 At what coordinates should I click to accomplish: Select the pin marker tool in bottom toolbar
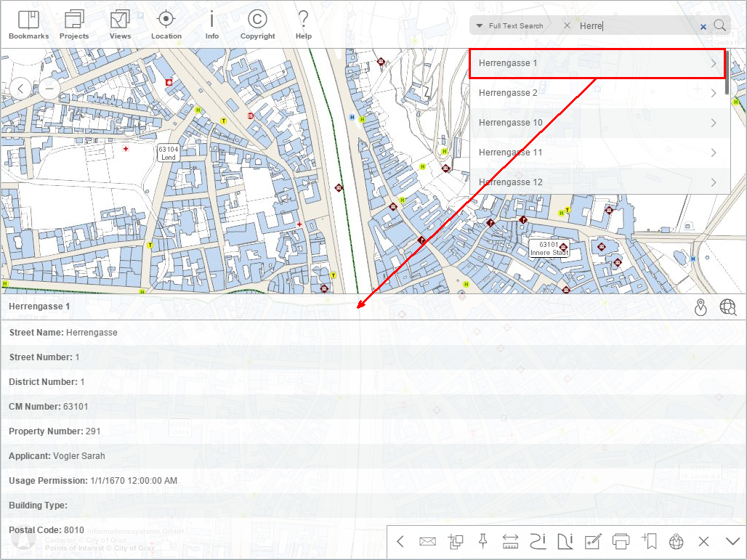click(x=482, y=541)
